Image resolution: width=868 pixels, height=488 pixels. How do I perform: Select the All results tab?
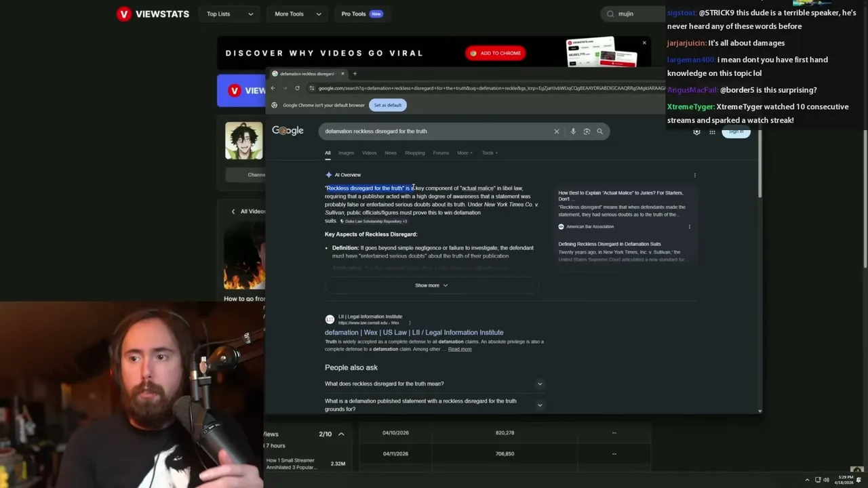point(328,153)
